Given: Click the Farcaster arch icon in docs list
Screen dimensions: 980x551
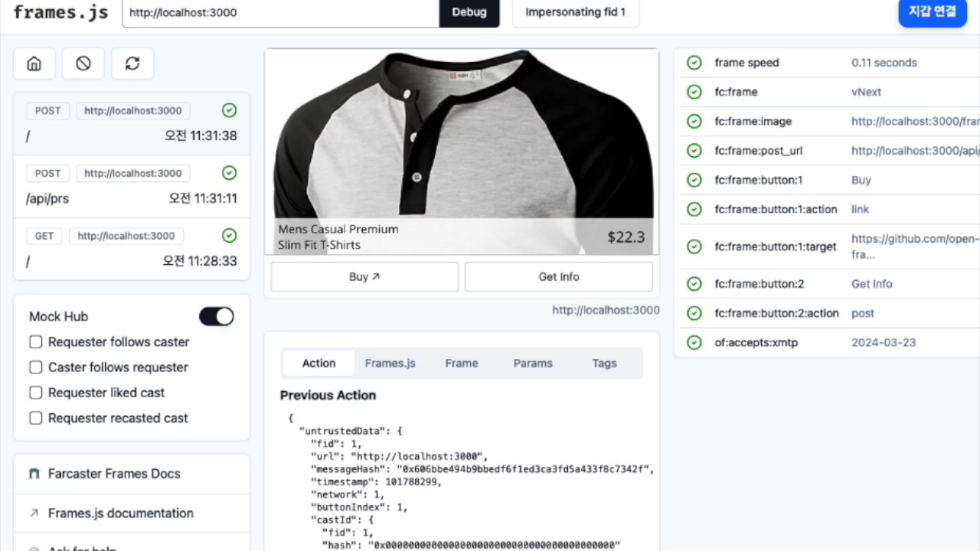Looking at the screenshot, I should 34,474.
